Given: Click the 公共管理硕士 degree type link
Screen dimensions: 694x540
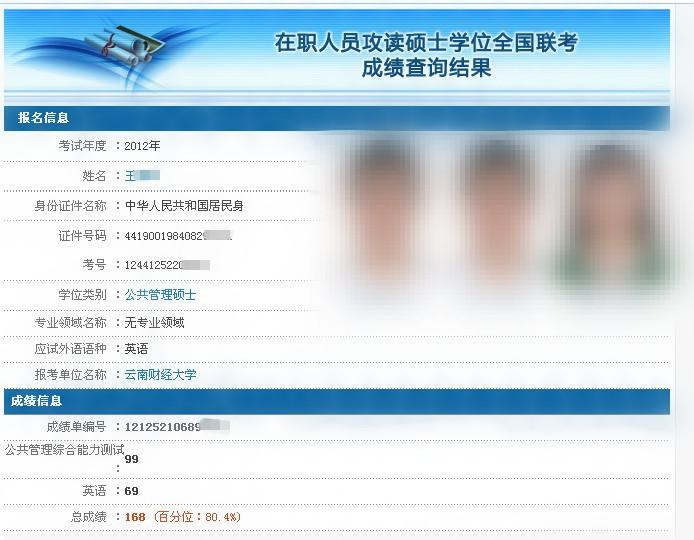Looking at the screenshot, I should pyautogui.click(x=160, y=294).
